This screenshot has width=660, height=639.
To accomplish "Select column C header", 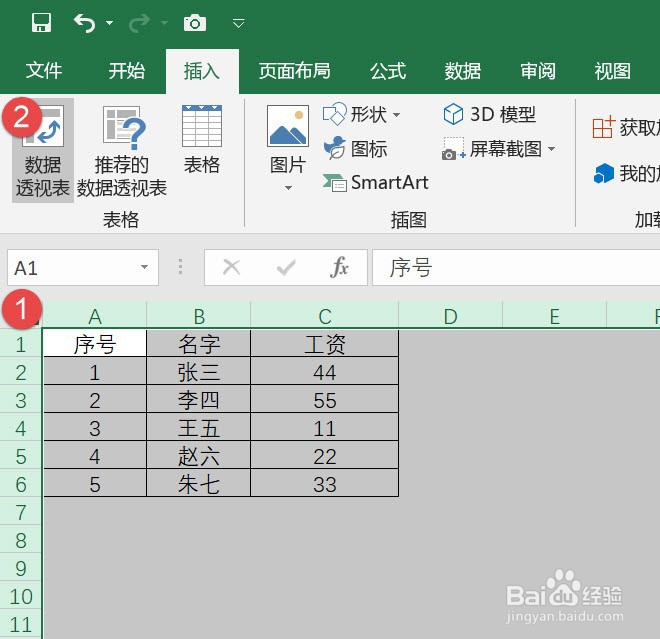I will pos(325,316).
